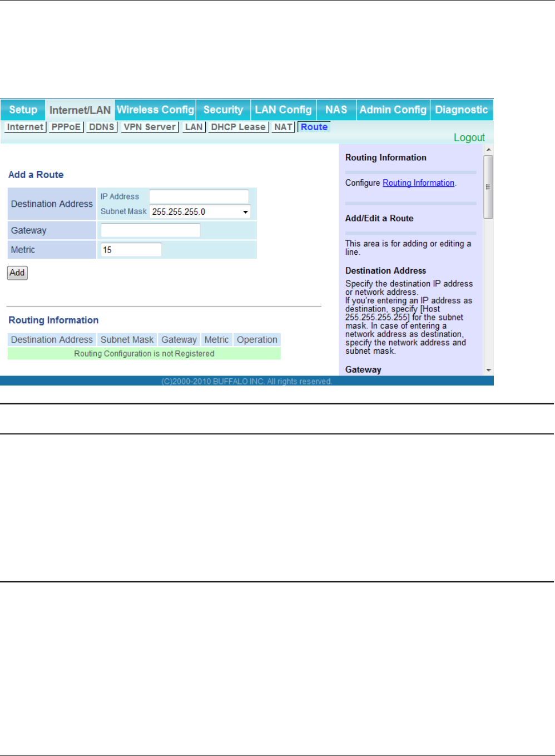Image resolution: width=555 pixels, height=756 pixels.
Task: Click the Metric input field
Action: tap(131, 250)
